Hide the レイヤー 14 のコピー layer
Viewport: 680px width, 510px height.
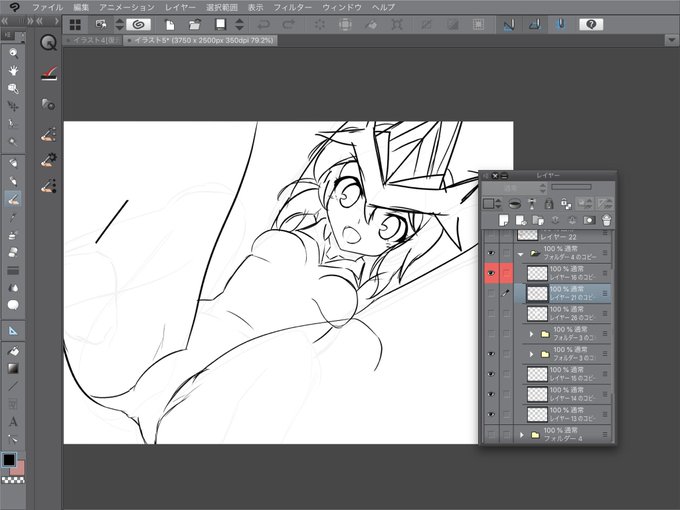491,394
